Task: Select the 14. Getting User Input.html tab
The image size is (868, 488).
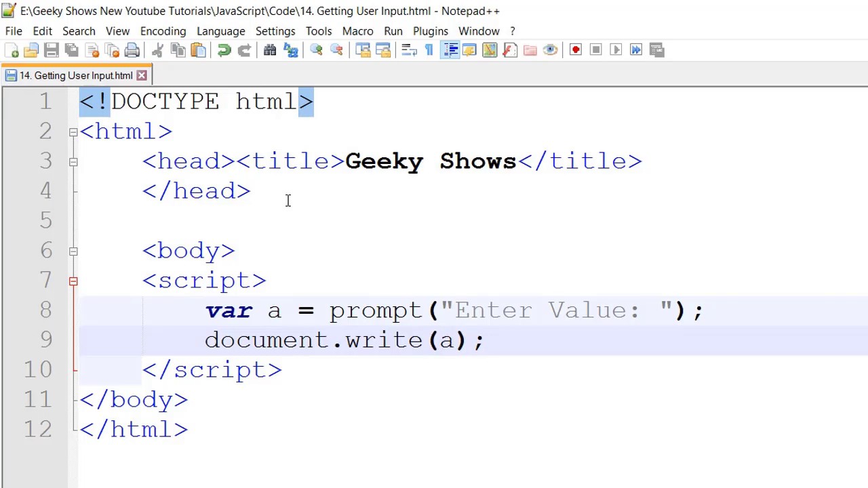Action: coord(76,75)
